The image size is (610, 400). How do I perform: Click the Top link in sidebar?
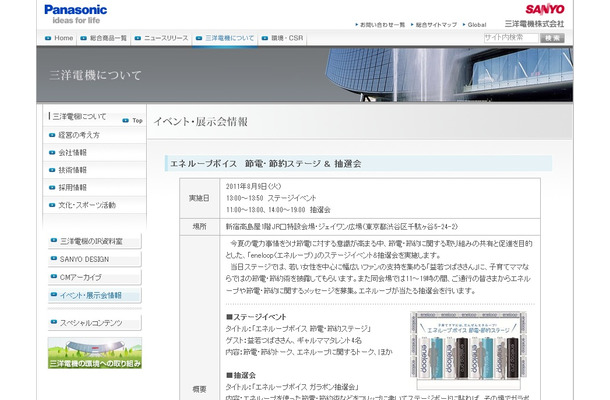coord(137,121)
